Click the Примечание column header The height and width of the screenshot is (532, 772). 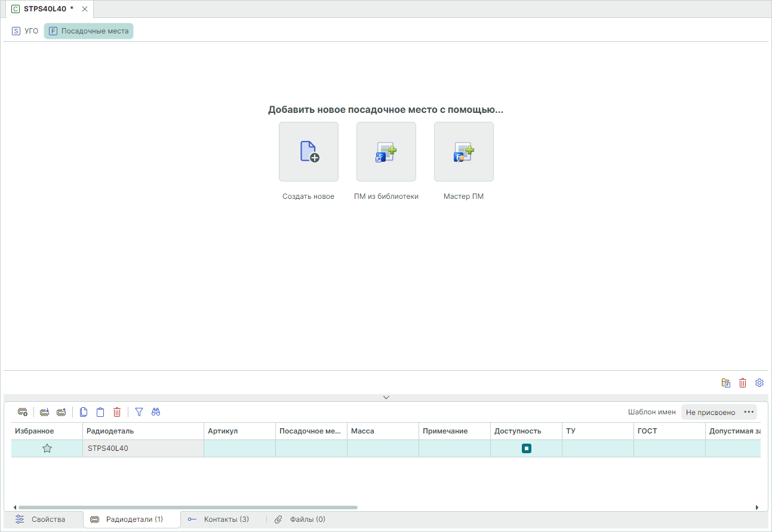[455, 431]
